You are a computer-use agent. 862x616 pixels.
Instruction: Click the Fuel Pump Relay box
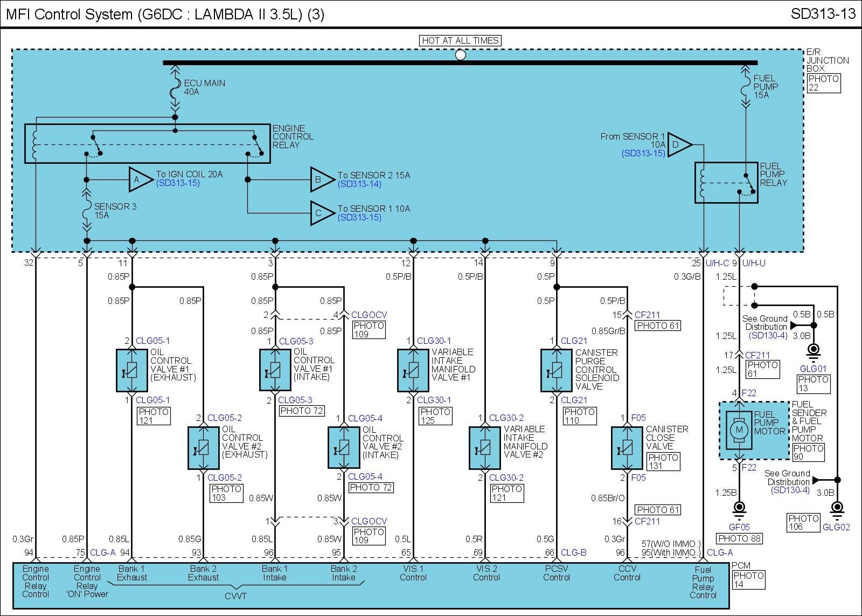click(726, 183)
